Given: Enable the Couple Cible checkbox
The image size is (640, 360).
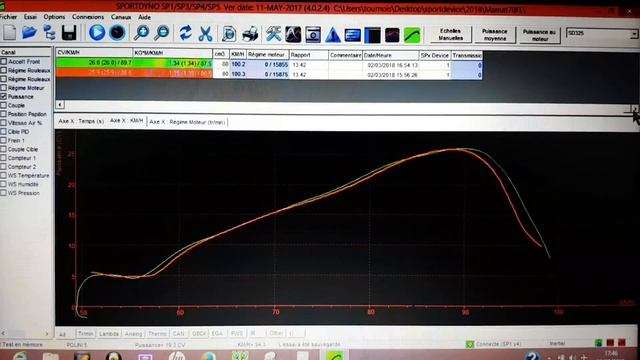Looking at the screenshot, I should coord(4,149).
